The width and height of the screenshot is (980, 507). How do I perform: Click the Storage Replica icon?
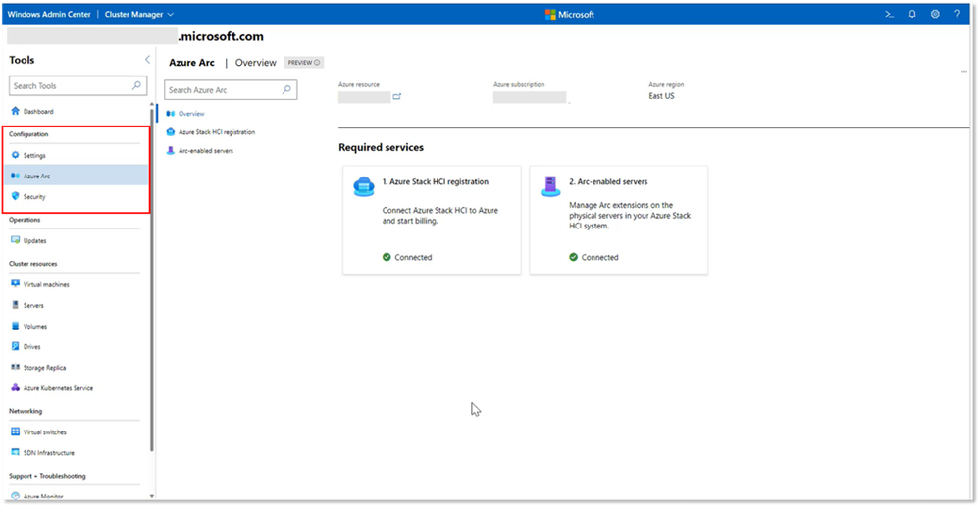[16, 367]
